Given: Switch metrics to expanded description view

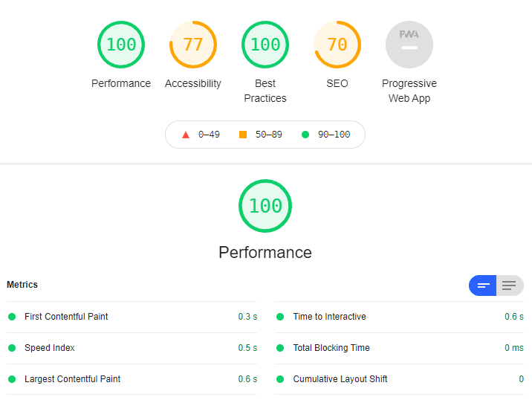Looking at the screenshot, I should pyautogui.click(x=510, y=286).
